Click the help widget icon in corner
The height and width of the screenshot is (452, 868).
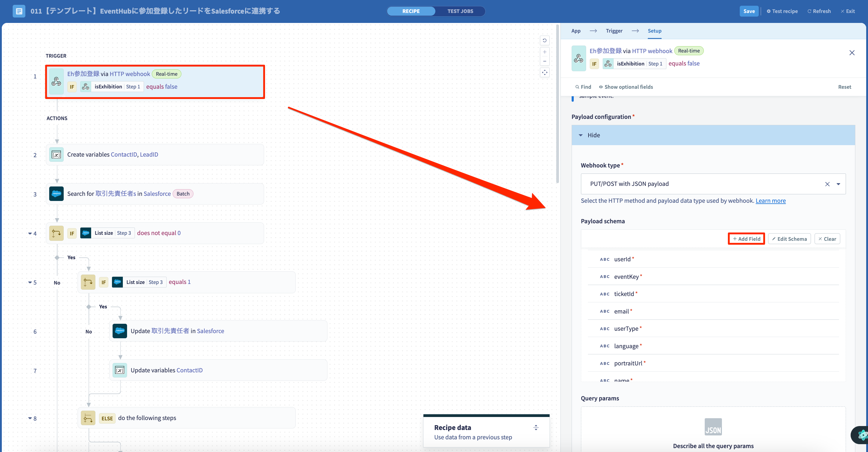click(x=861, y=435)
